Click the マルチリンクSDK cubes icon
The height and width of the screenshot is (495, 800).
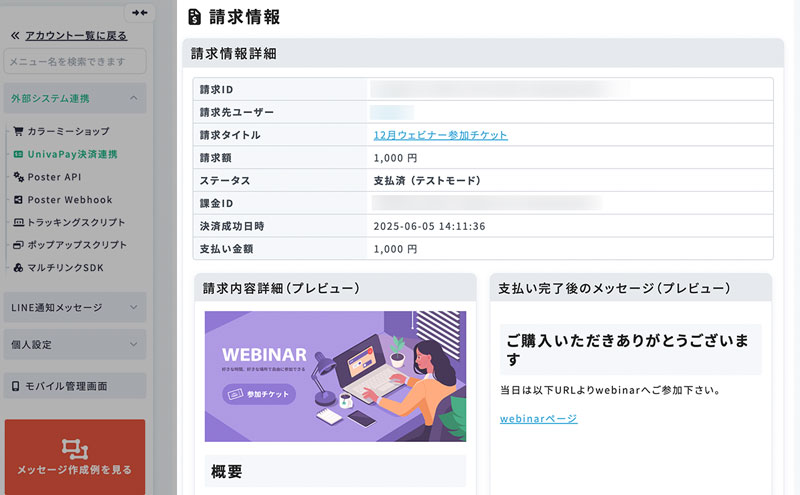[x=18, y=268]
